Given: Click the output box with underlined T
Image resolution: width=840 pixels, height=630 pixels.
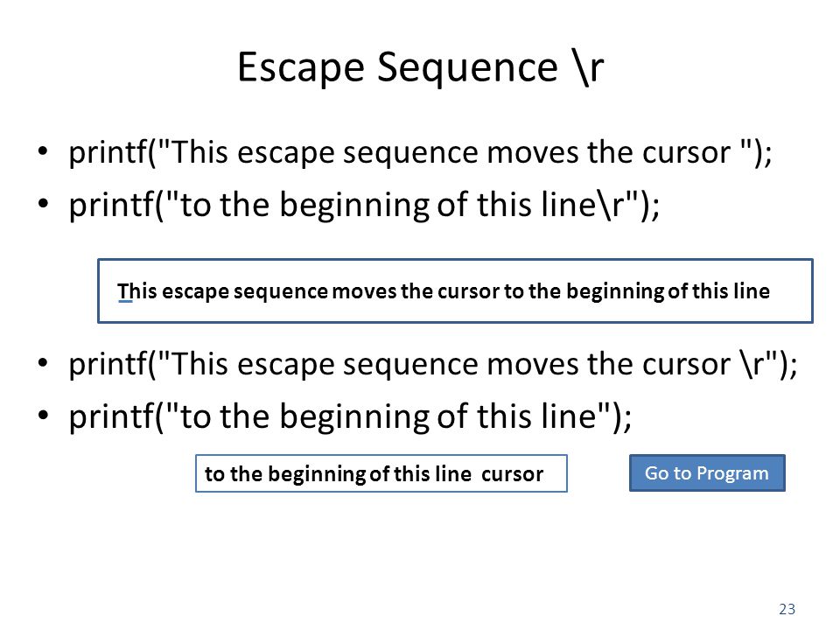Looking at the screenshot, I should point(455,290).
